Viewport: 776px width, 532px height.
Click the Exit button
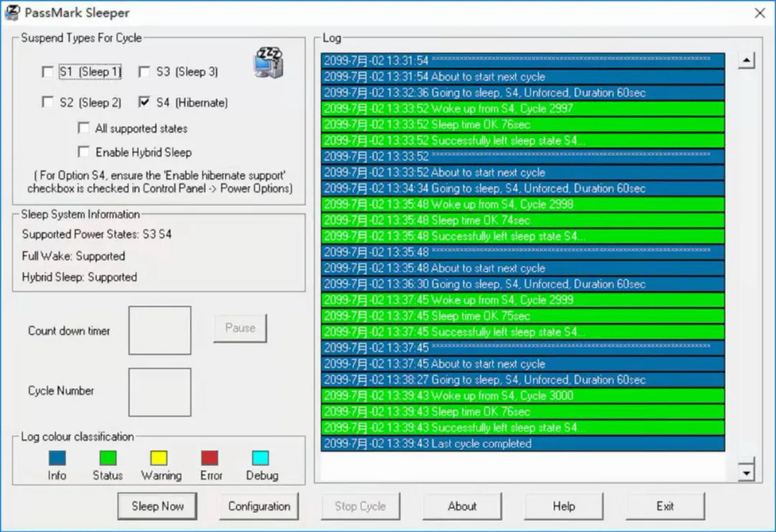coord(665,506)
